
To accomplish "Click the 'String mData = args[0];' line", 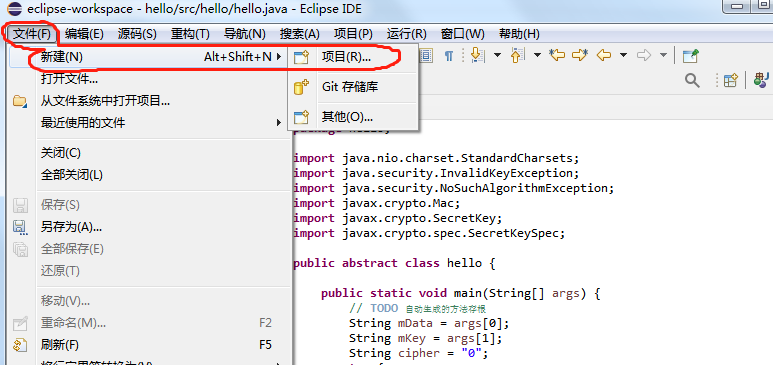I will click(x=429, y=323).
